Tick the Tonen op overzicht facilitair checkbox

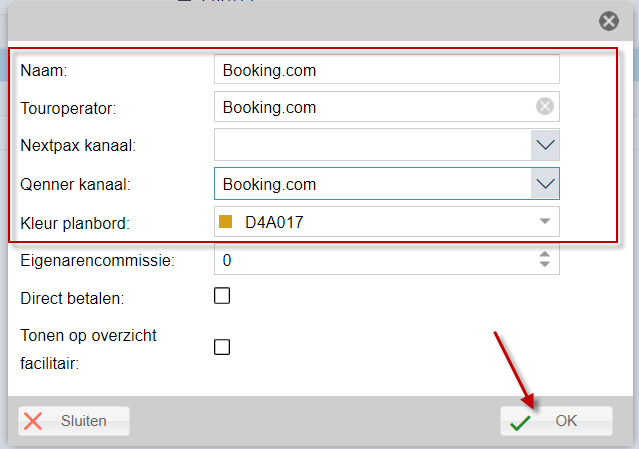[222, 347]
